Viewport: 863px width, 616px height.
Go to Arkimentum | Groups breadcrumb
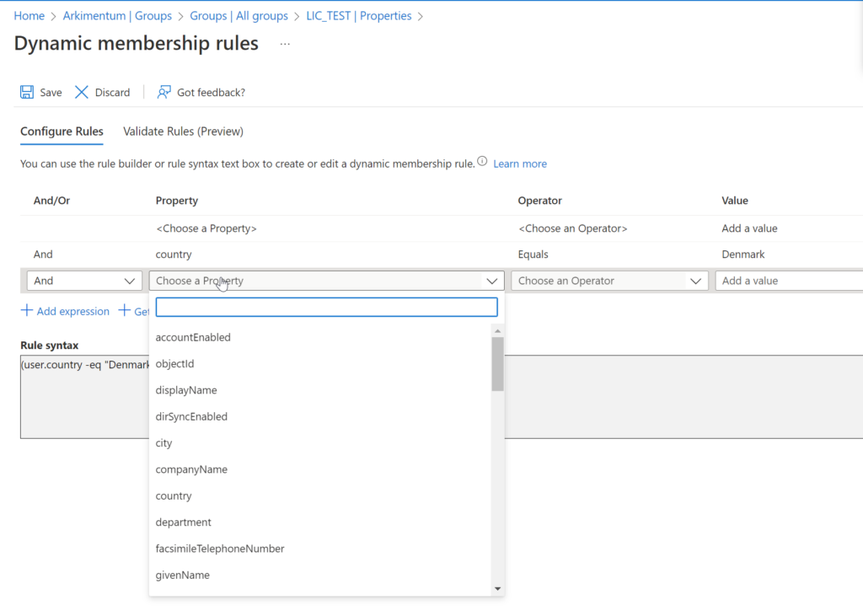click(117, 16)
